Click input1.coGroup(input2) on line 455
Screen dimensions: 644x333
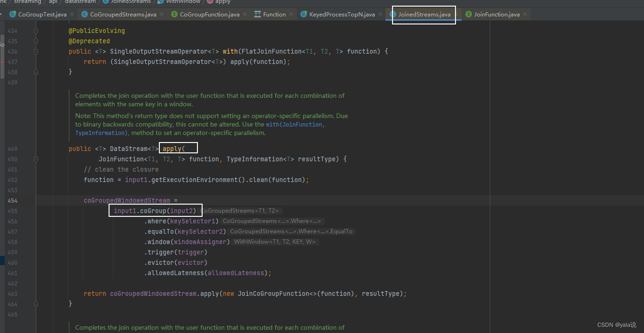click(x=155, y=211)
